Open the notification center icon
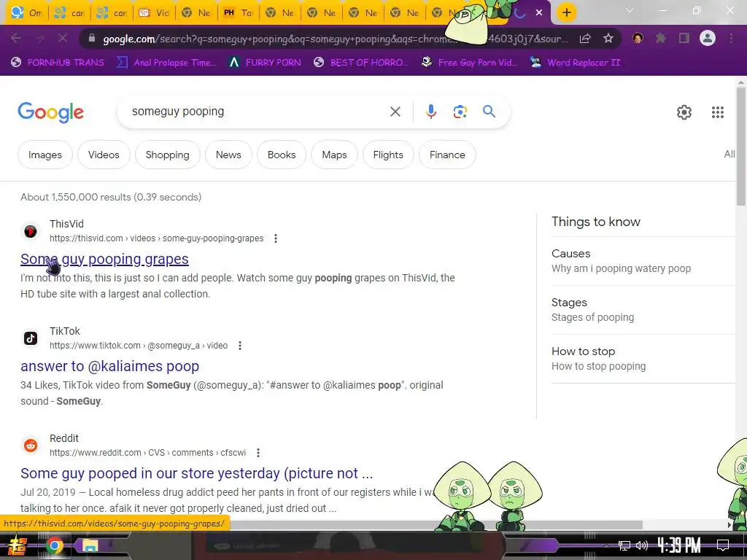 point(723,545)
